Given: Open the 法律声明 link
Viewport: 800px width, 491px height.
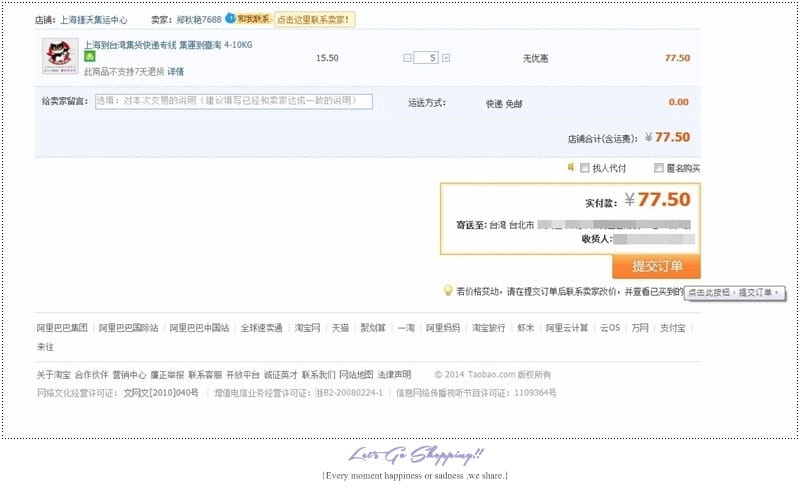Looking at the screenshot, I should point(394,375).
